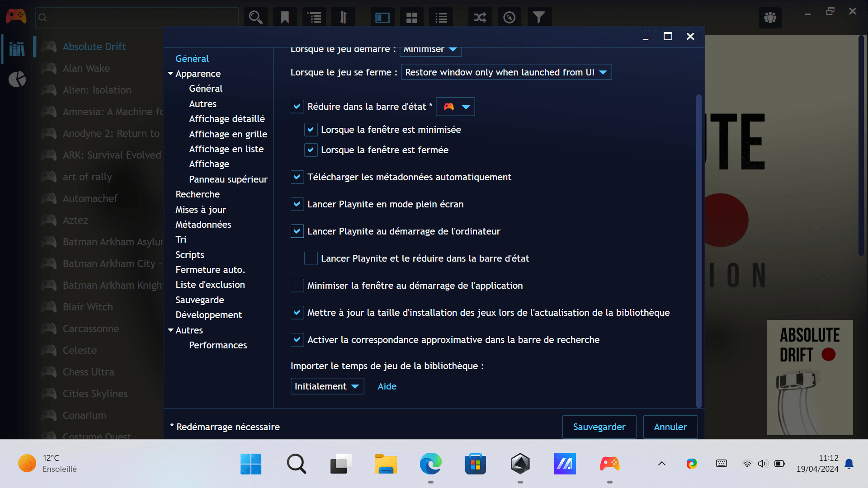Switch to details view icon
868x488 pixels.
pyautogui.click(x=382, y=18)
